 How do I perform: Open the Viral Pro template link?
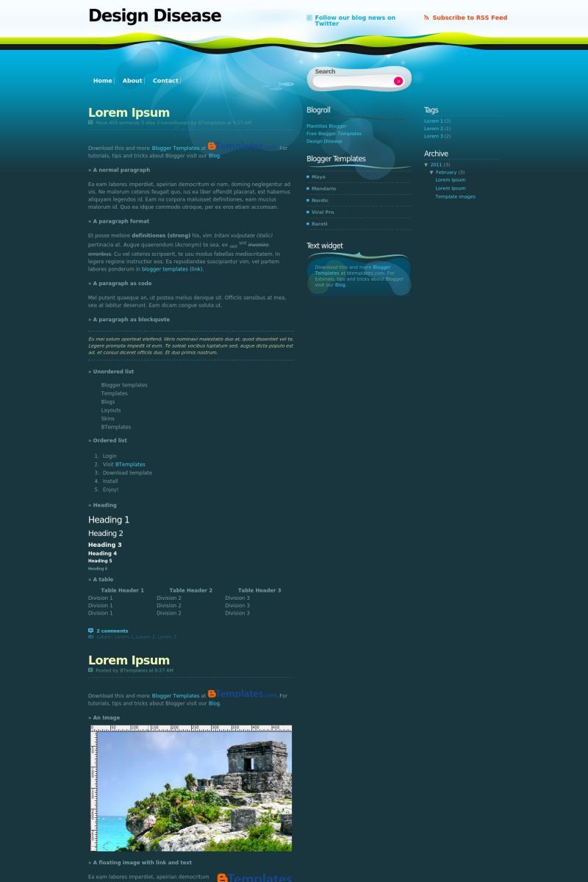pyautogui.click(x=323, y=212)
